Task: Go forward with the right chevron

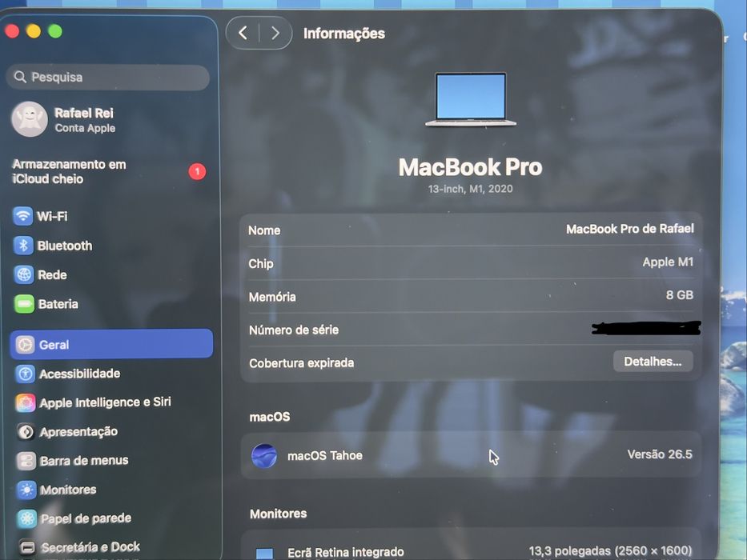Action: (x=275, y=33)
